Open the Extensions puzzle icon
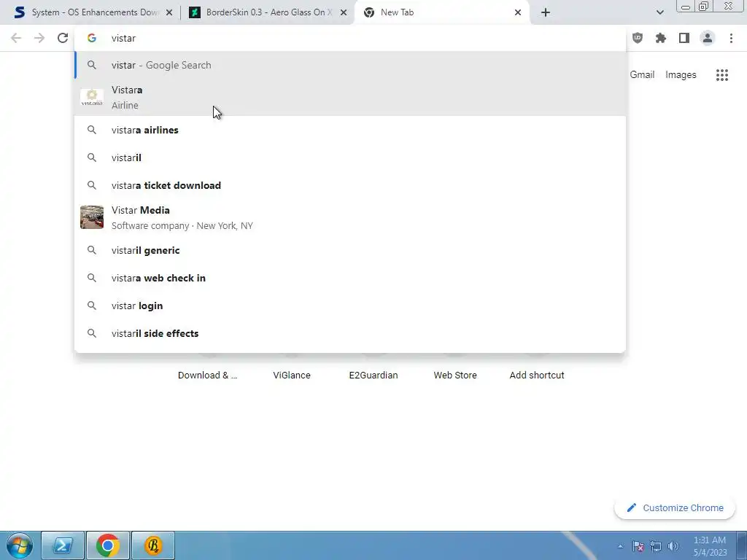This screenshot has height=560, width=747. pos(661,38)
